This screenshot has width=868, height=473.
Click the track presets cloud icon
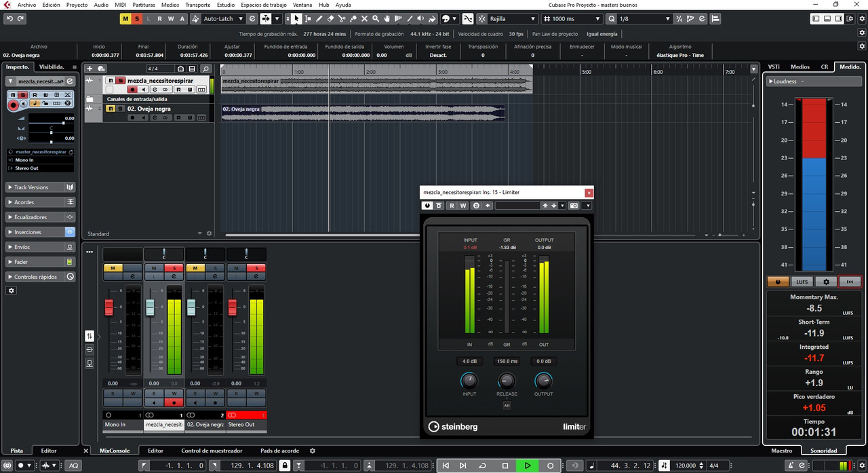101,69
